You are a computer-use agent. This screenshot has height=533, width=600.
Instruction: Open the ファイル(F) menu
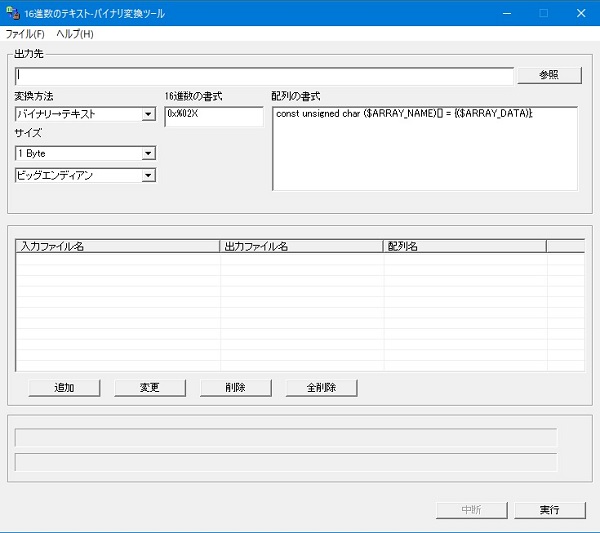[25, 34]
